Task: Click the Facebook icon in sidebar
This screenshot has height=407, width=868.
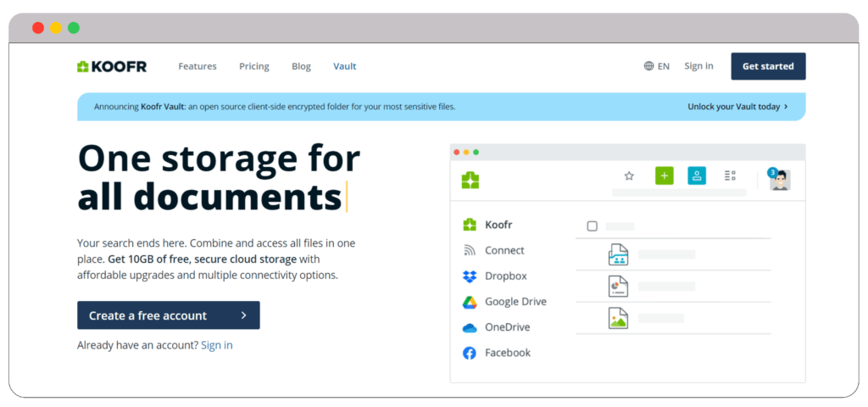Action: 470,353
